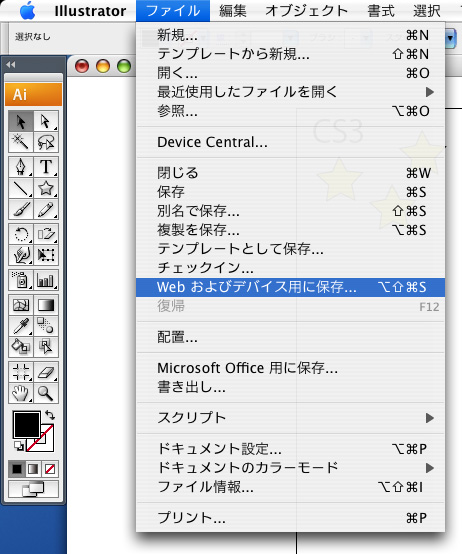Open the 書式 menu
This screenshot has width=462, height=554.
[x=381, y=11]
